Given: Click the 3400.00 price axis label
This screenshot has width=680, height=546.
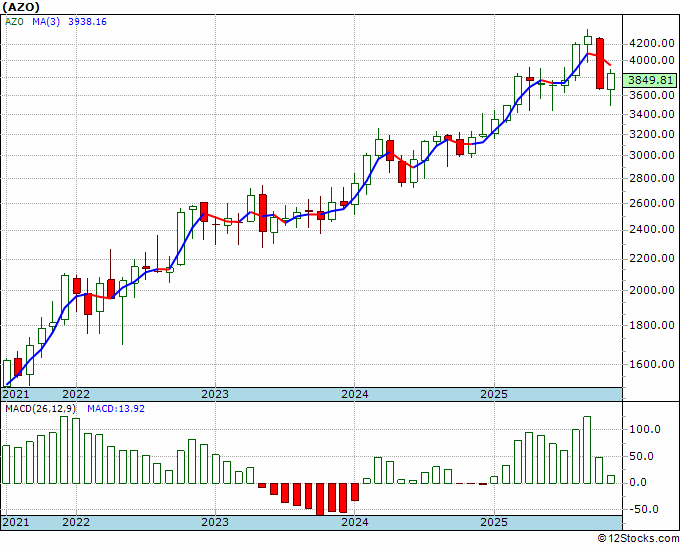Looking at the screenshot, I should [651, 114].
